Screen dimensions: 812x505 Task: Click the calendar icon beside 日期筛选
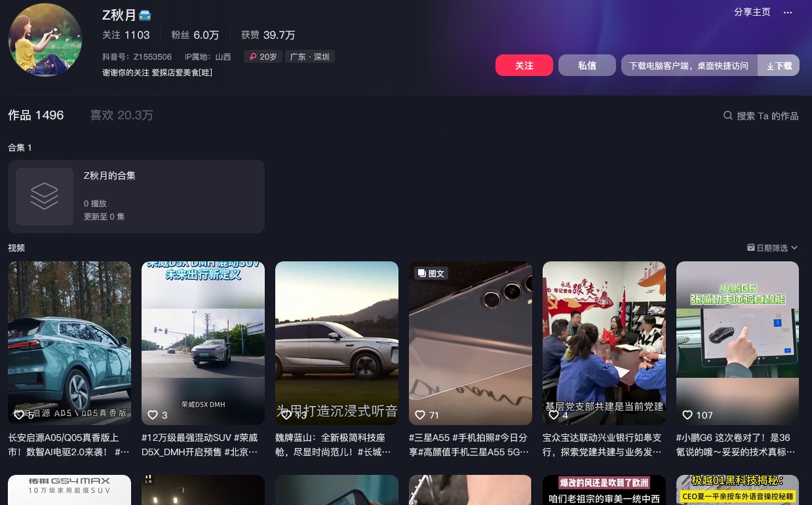(x=751, y=248)
